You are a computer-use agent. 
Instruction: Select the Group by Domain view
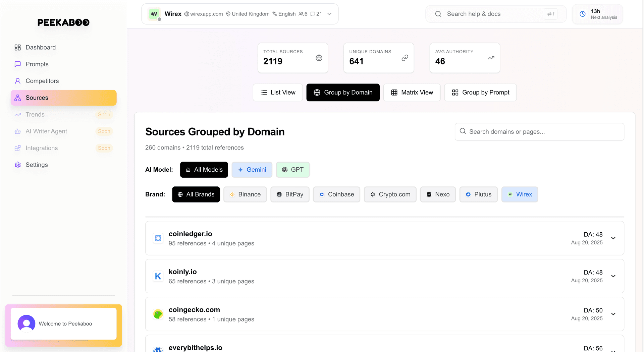[343, 93]
